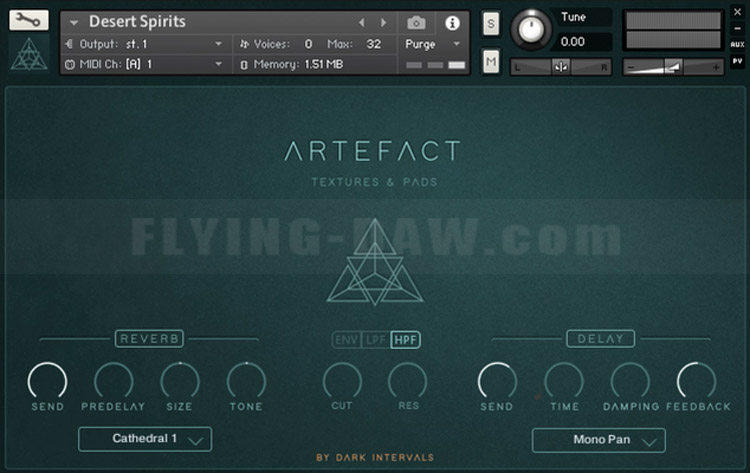Click the Tune knob
Viewport: 750px width, 473px height.
point(531,30)
